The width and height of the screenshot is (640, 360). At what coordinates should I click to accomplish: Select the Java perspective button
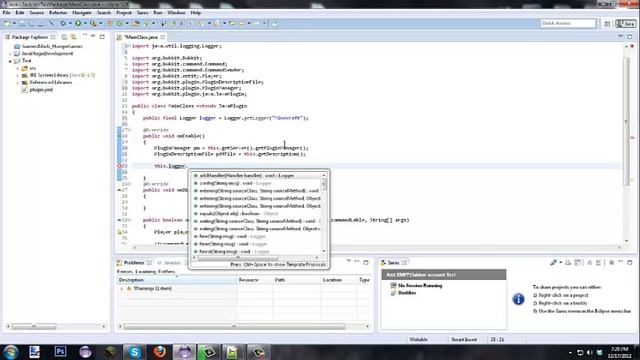625,24
